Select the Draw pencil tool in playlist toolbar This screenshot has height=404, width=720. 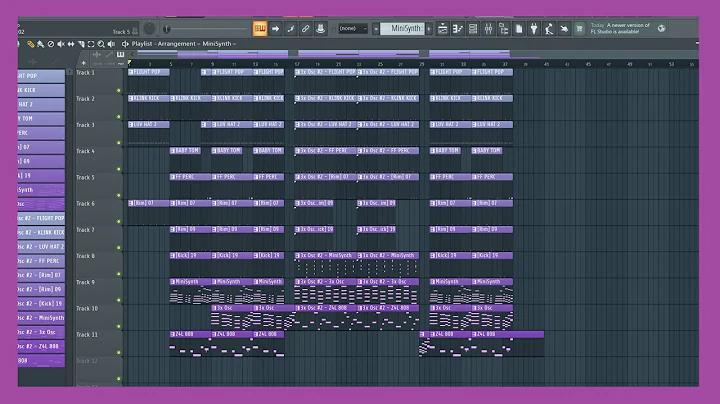click(x=31, y=44)
